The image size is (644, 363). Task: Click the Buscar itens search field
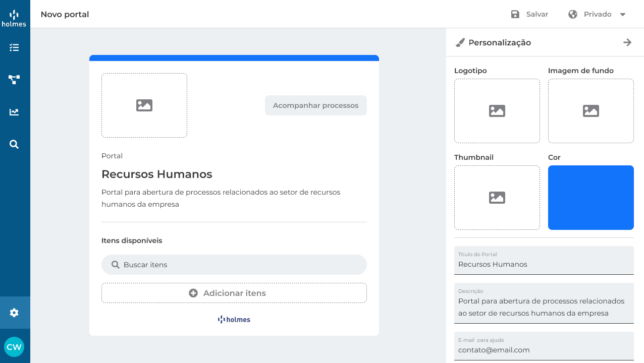point(234,265)
